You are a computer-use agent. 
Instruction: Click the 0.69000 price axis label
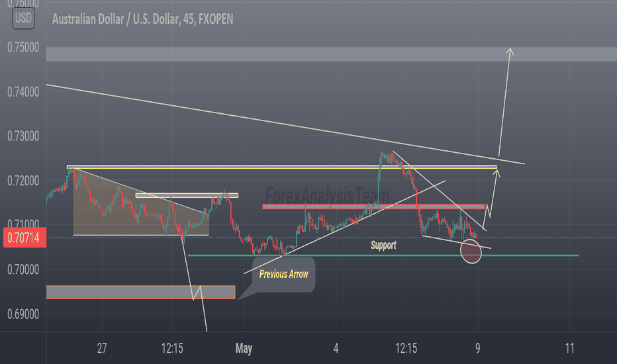23,314
